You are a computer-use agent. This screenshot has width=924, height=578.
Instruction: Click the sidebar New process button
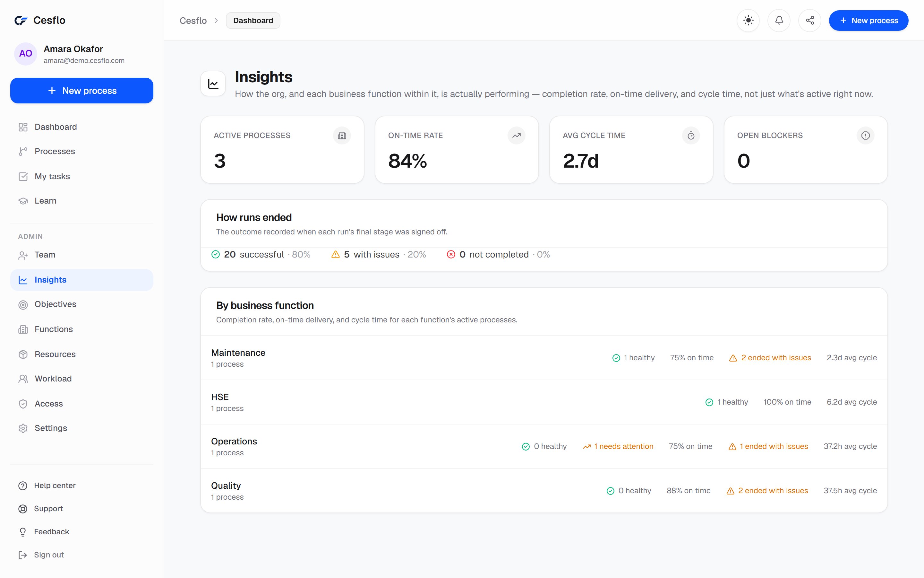click(82, 91)
